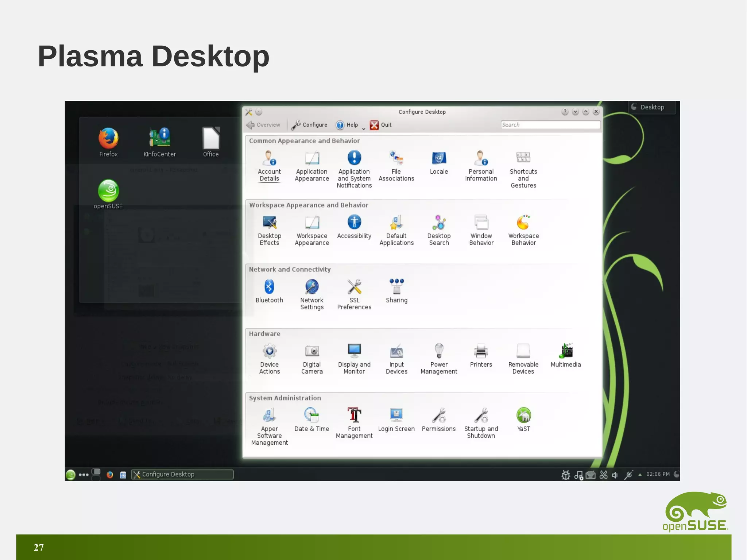
Task: Open the openSUSE desktop icon
Action: click(x=108, y=194)
